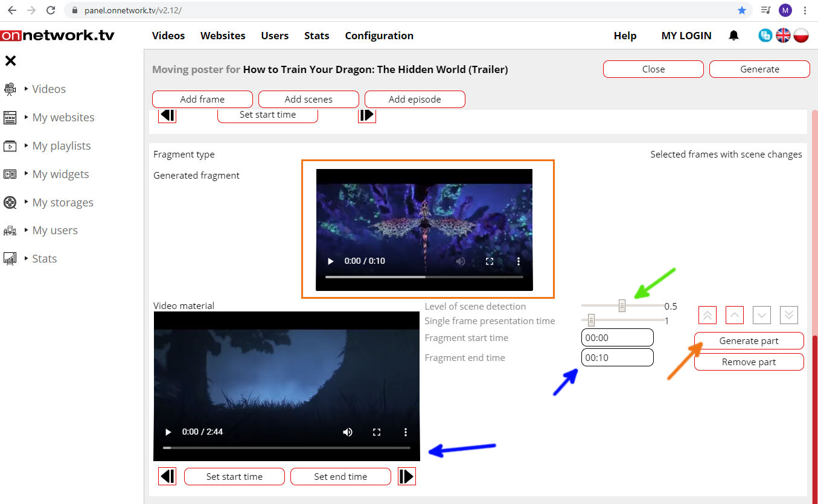Seek on the Video material progress bar
Viewport: 818px width, 504px height.
pos(286,448)
